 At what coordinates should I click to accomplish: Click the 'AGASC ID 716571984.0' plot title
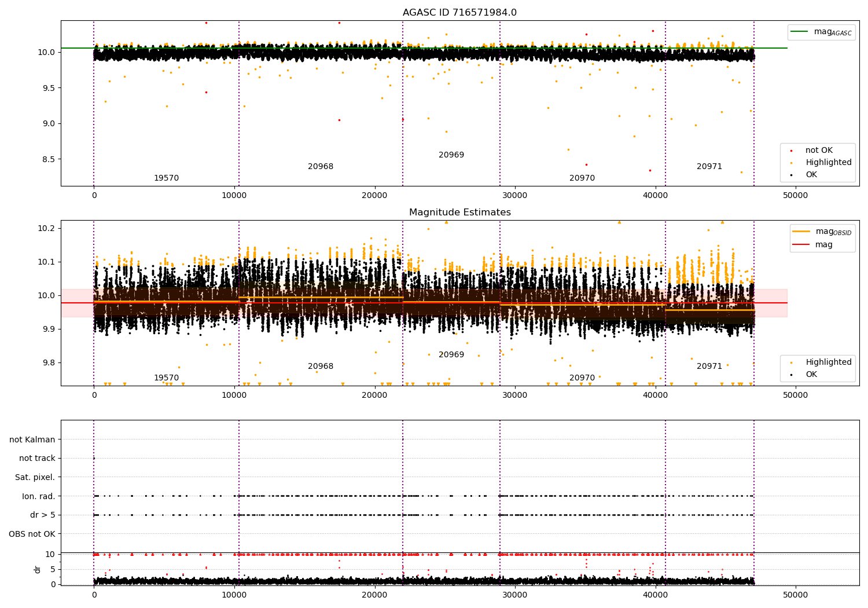[x=459, y=13]
